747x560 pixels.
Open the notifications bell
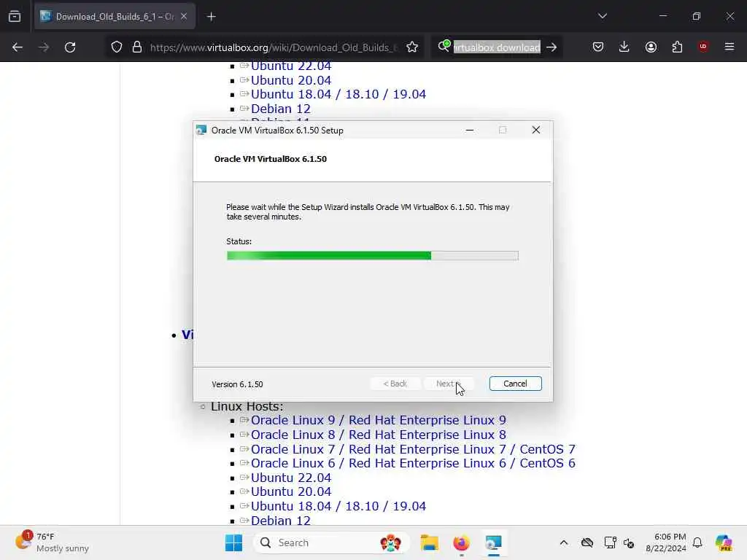[697, 542]
